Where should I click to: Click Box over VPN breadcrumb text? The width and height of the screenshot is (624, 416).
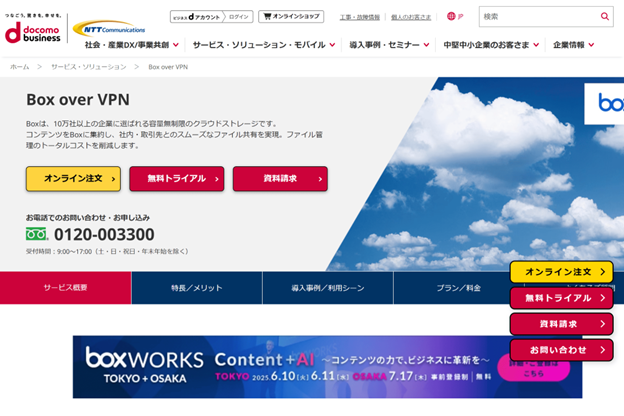pyautogui.click(x=168, y=67)
